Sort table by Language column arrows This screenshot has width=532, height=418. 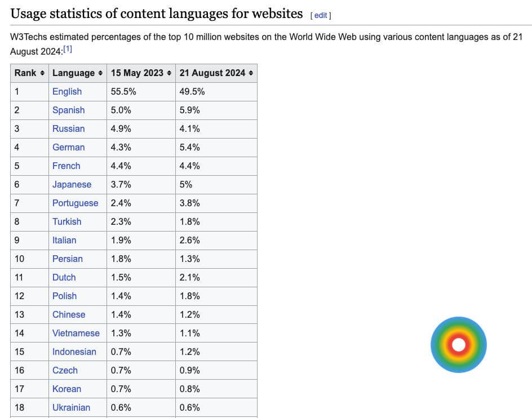pos(100,73)
